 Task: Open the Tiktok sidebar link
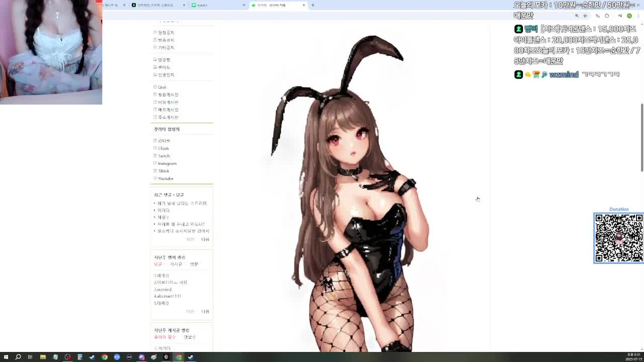pyautogui.click(x=164, y=171)
